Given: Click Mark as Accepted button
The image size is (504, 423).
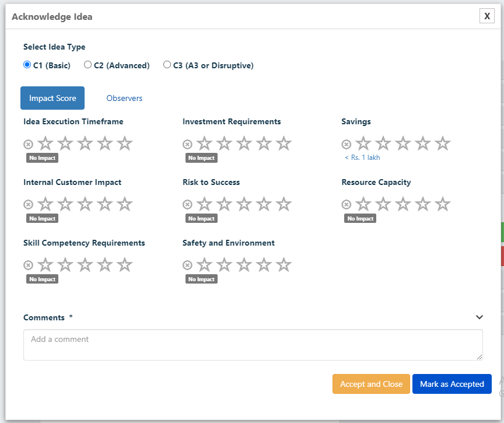Looking at the screenshot, I should pyautogui.click(x=452, y=384).
